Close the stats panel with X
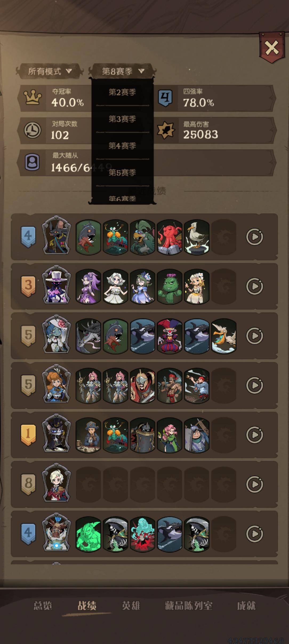The height and width of the screenshot is (644, 289). 272,48
